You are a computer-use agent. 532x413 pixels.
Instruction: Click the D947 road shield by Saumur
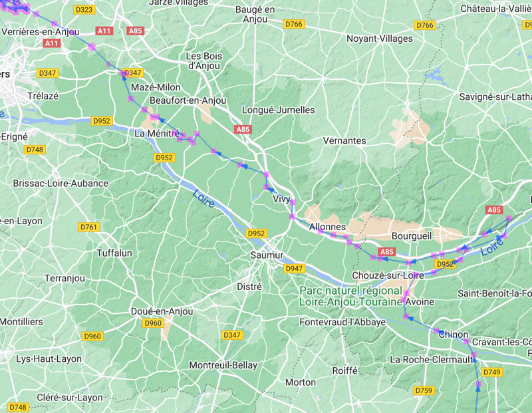294,269
